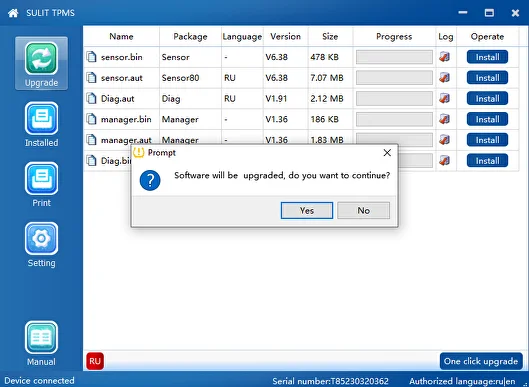Click the Size column header
The image size is (529, 387).
click(x=330, y=36)
